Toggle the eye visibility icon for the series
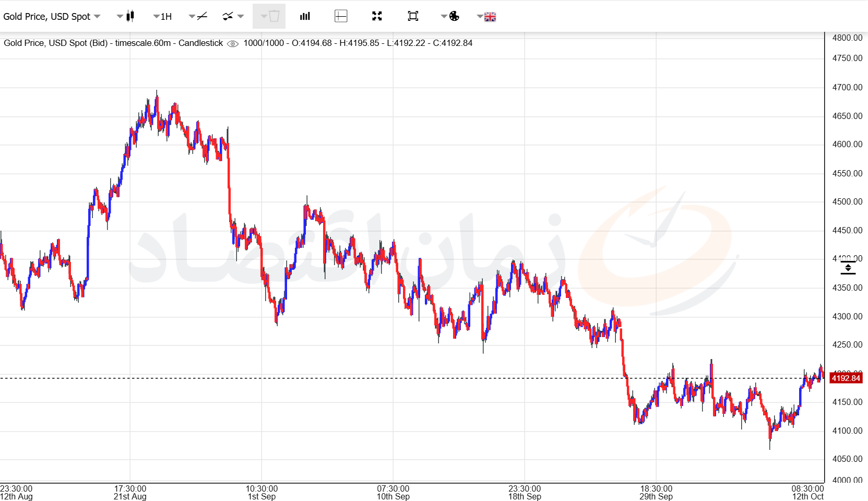868x501 pixels. [x=233, y=43]
